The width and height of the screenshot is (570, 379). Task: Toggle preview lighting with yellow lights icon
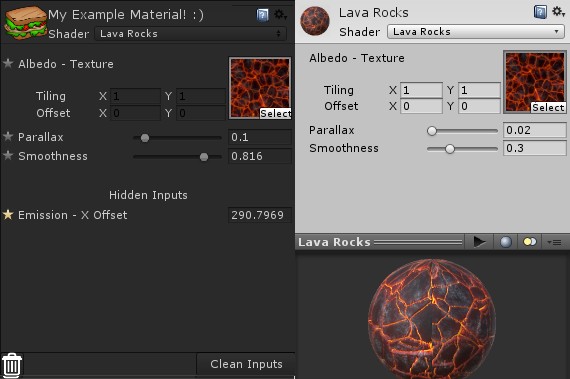coord(529,242)
